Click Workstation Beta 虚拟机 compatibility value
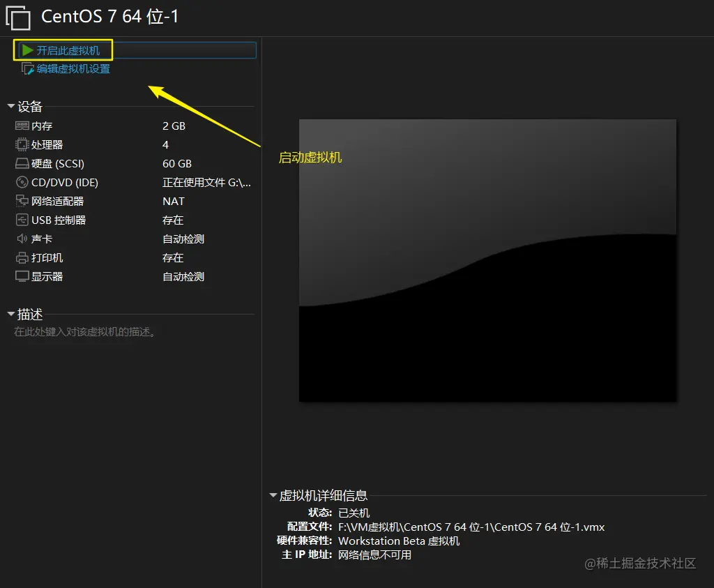The width and height of the screenshot is (714, 588). (x=399, y=541)
